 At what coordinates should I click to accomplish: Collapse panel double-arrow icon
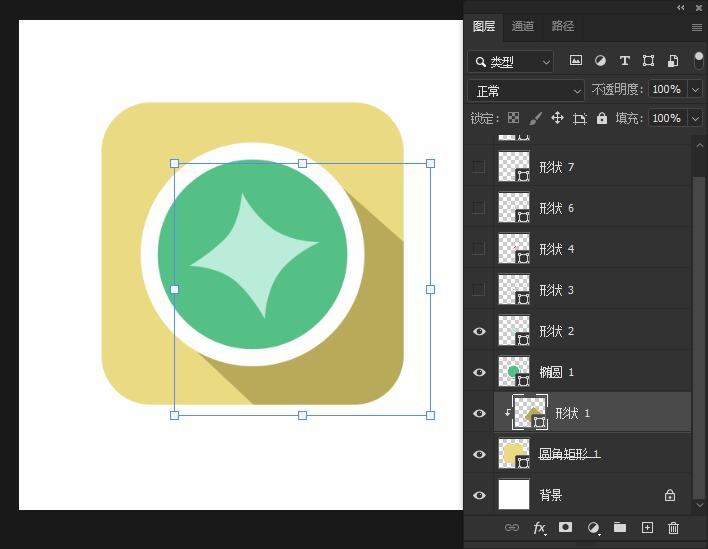click(x=680, y=7)
